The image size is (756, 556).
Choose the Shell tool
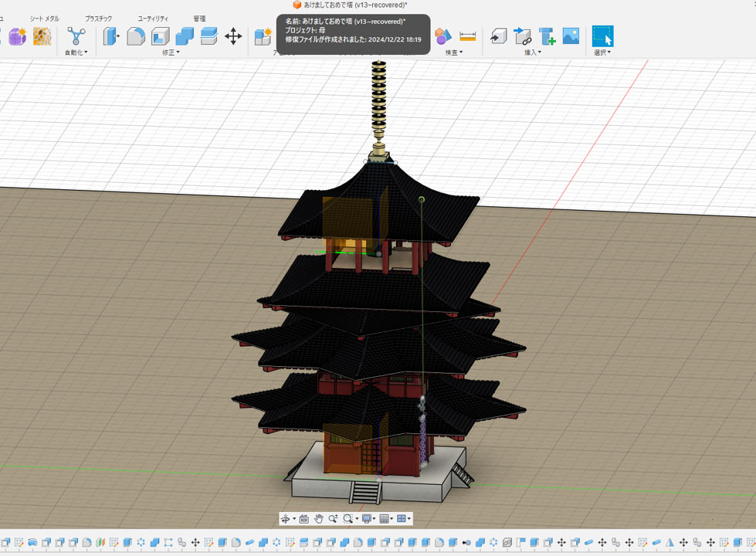click(160, 36)
